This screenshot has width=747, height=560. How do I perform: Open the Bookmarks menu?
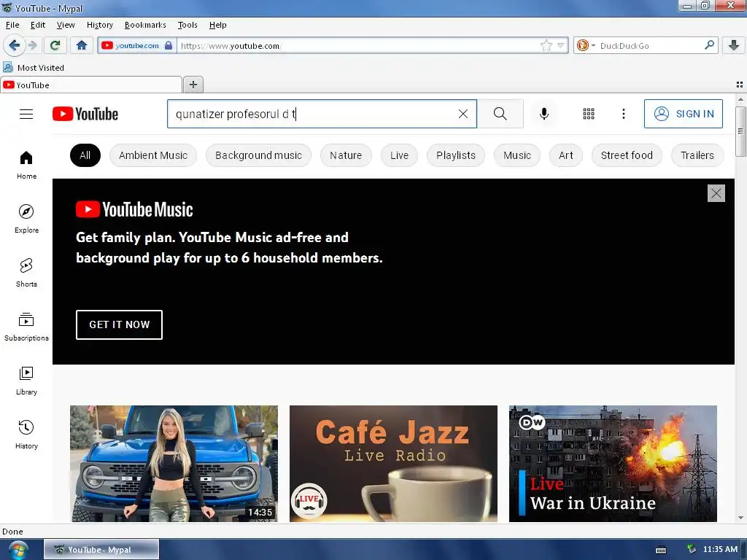tap(145, 25)
